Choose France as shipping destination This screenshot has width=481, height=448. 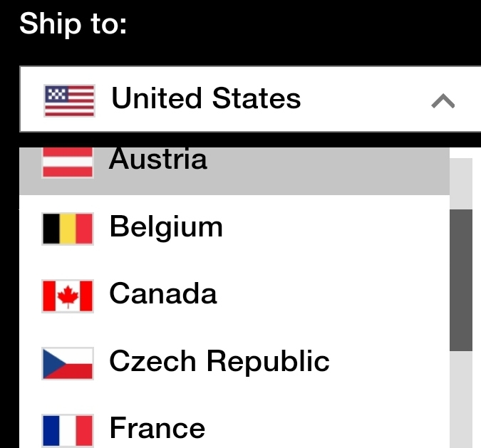click(157, 429)
